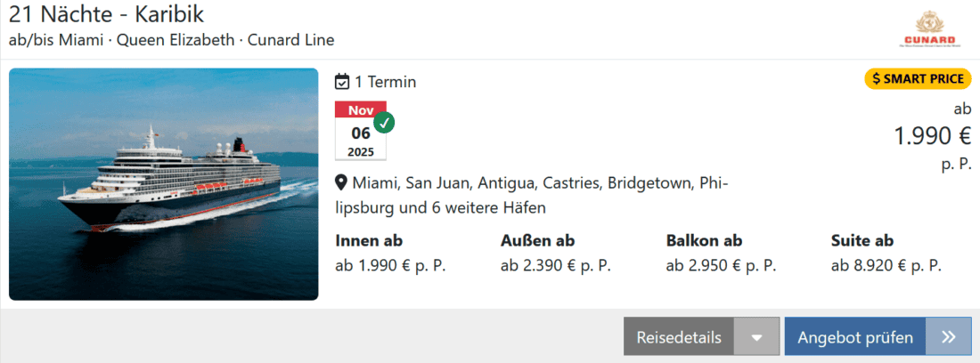980x363 pixels.
Task: Click the Cunard Line logo
Action: pos(928,30)
